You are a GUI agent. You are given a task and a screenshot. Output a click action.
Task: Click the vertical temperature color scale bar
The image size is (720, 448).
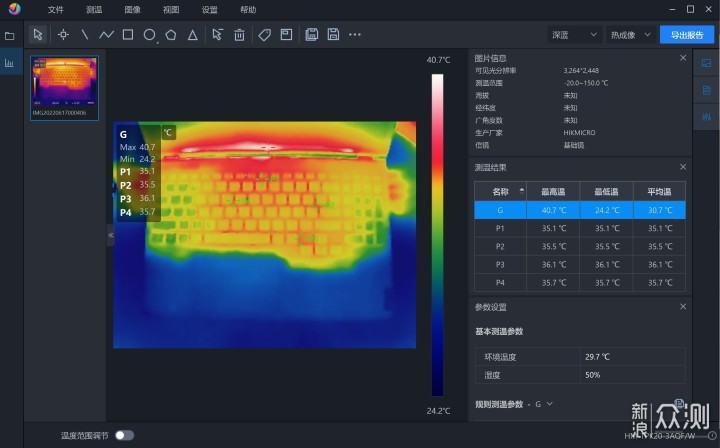(438, 235)
